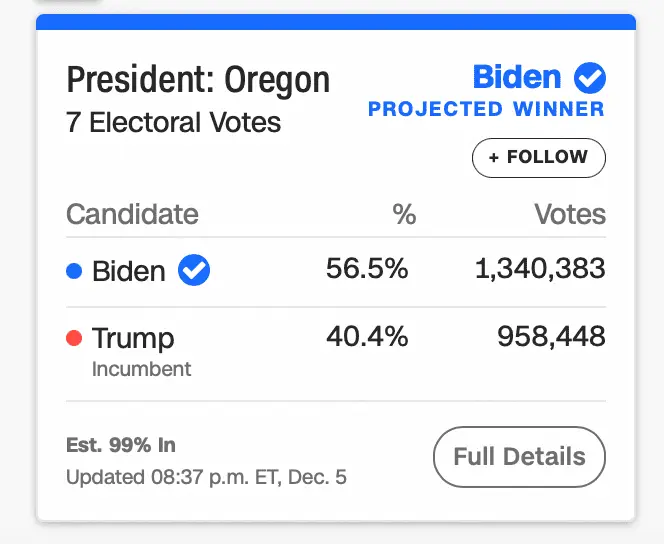Screen dimensions: 664x544
Task: Click the 7 Electoral Votes text
Action: pyautogui.click(x=174, y=123)
